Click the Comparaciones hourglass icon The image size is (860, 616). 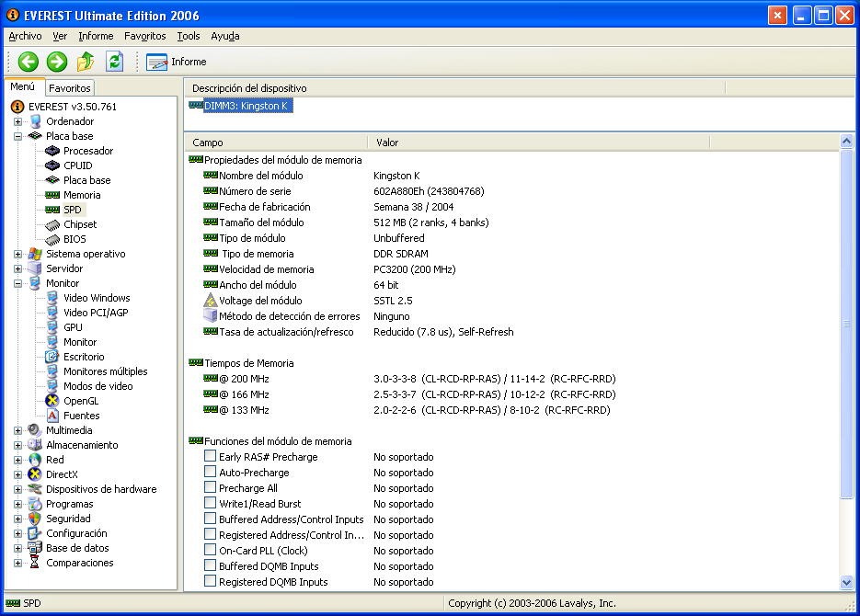[35, 563]
